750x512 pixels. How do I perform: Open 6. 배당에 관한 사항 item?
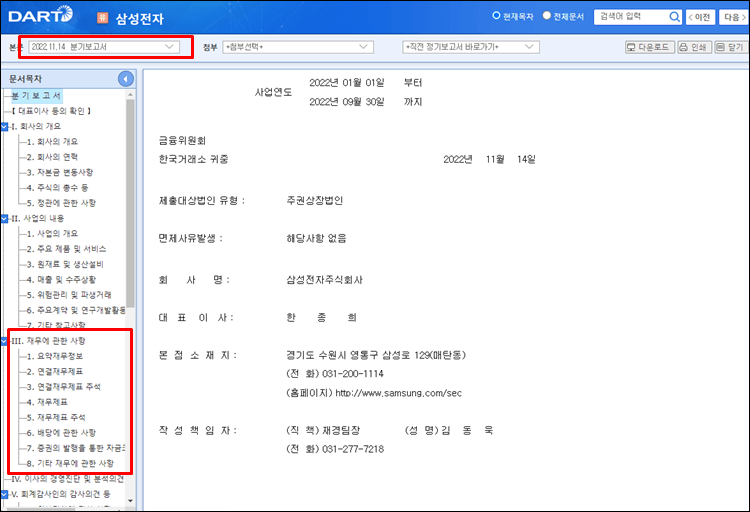61,433
